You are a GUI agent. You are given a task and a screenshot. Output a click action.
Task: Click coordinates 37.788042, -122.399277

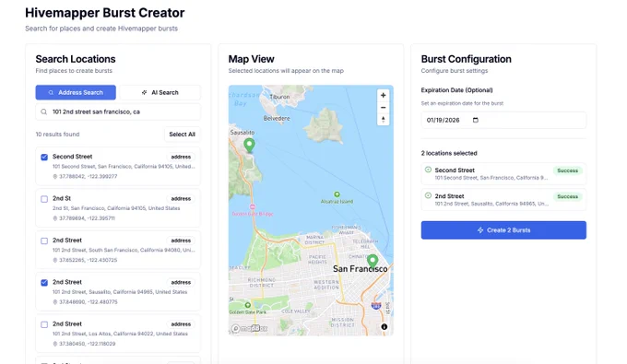click(89, 176)
